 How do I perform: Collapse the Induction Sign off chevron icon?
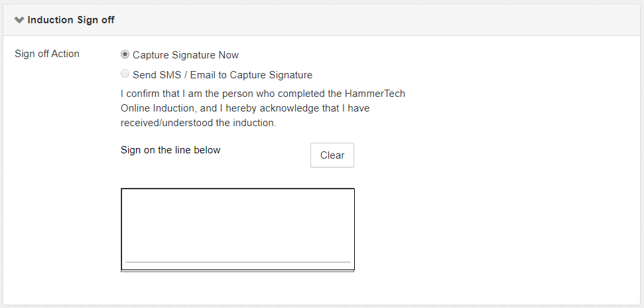coord(19,20)
